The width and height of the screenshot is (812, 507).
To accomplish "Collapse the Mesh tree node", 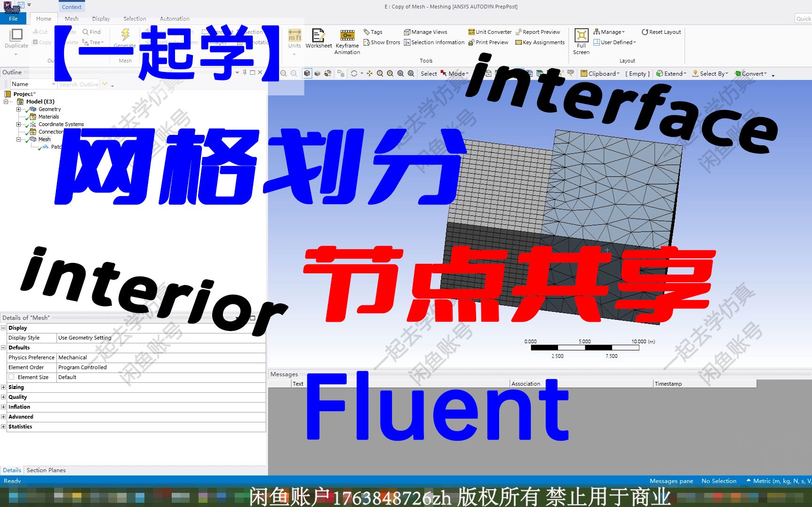I will click(19, 139).
